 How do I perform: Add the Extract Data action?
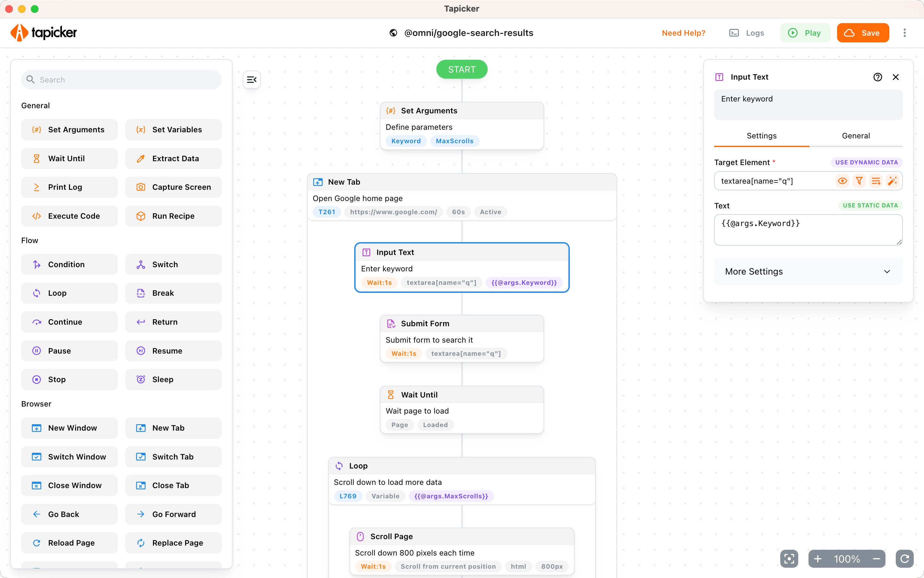coord(173,159)
